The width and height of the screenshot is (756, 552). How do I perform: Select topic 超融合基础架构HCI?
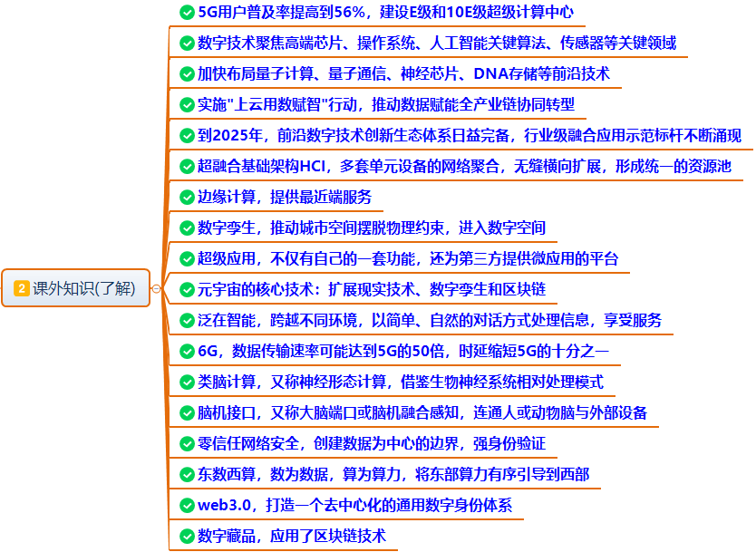pos(464,166)
